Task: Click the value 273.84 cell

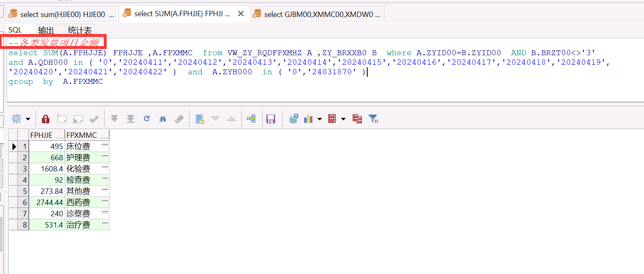Action: (x=47, y=191)
